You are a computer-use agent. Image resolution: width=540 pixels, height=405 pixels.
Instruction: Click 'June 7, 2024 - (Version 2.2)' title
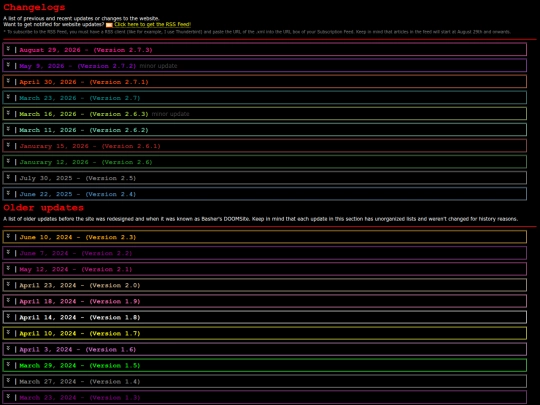76,253
